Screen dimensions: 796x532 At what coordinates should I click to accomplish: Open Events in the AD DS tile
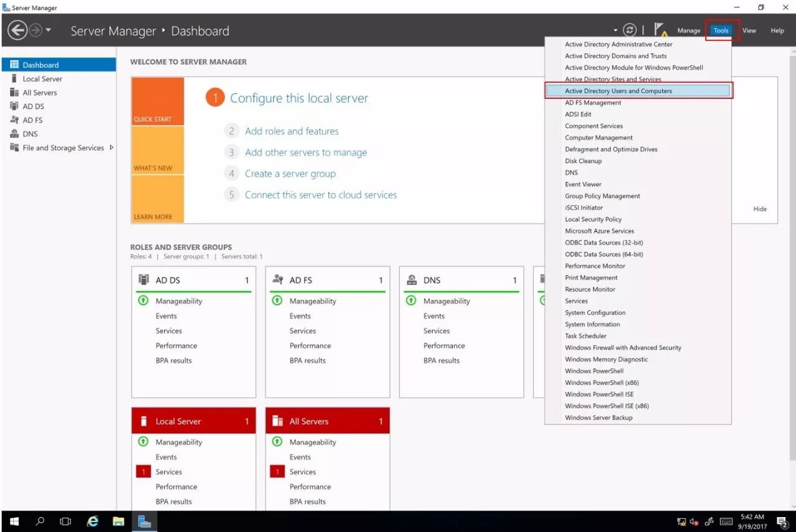pyautogui.click(x=166, y=316)
